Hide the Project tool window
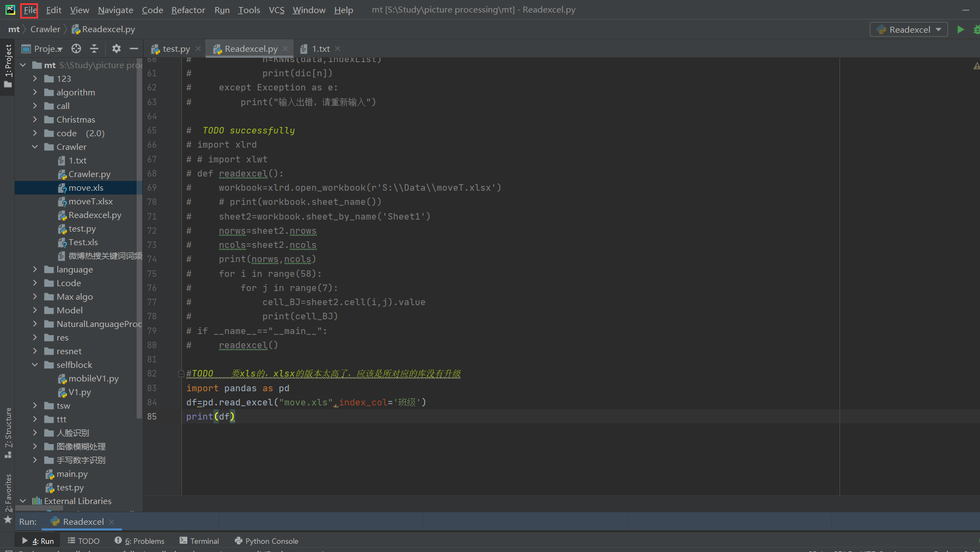The height and width of the screenshot is (552, 980). coord(134,48)
